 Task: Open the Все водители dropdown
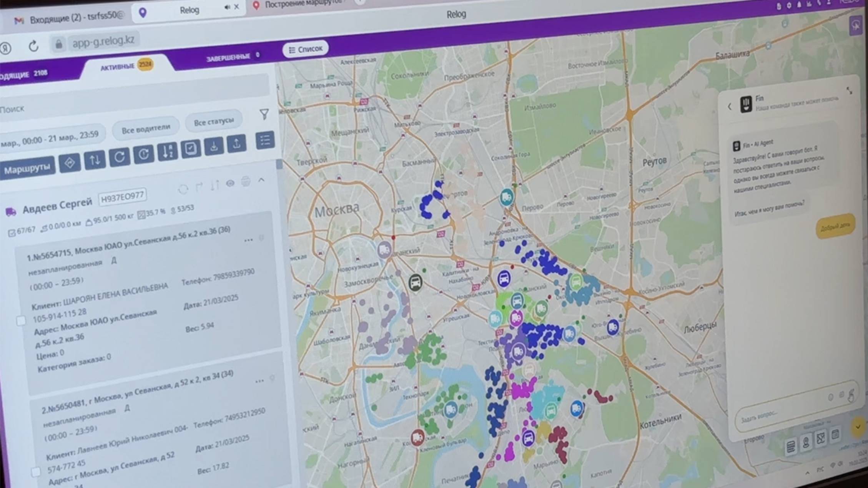coord(146,128)
